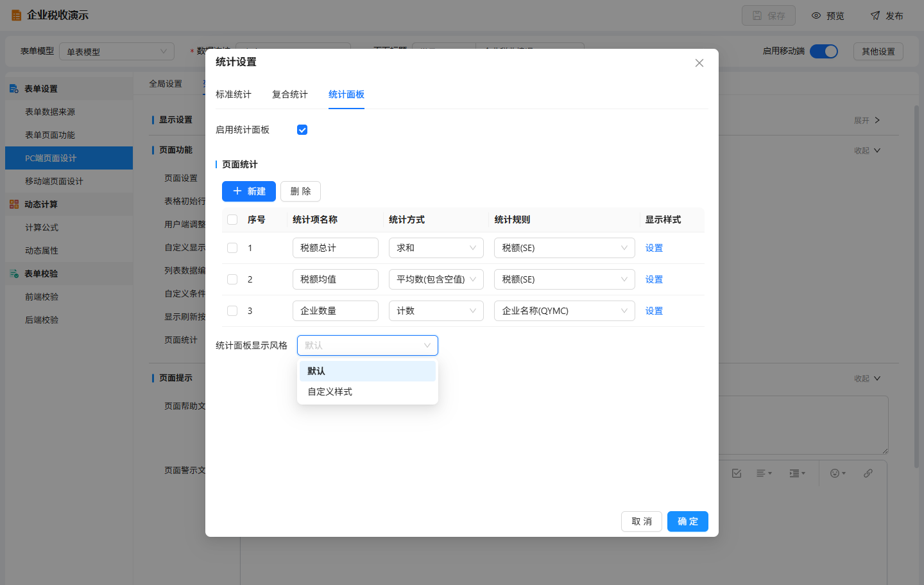Click the 预览 button in top bar
924x585 pixels.
click(x=828, y=15)
